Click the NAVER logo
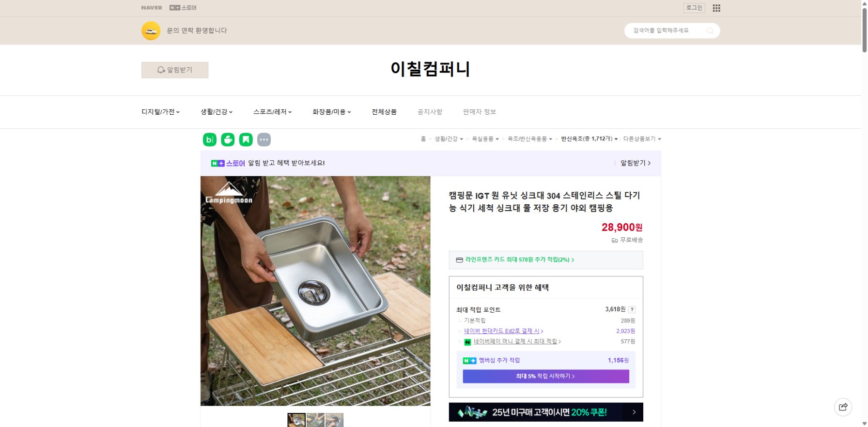The image size is (868, 427). click(151, 7)
